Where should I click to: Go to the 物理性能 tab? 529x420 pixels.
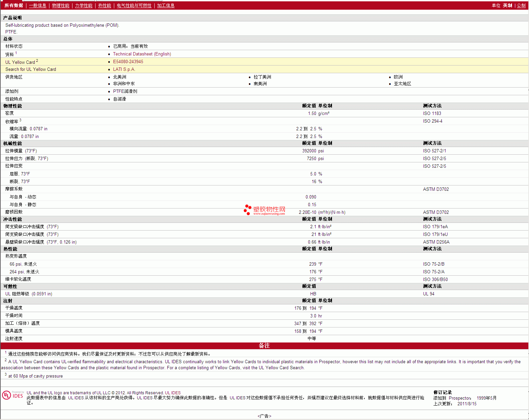(60, 6)
